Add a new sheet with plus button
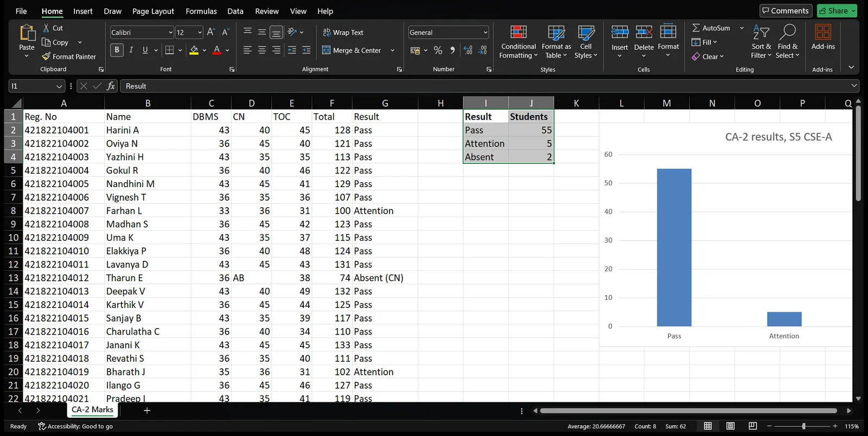 147,411
